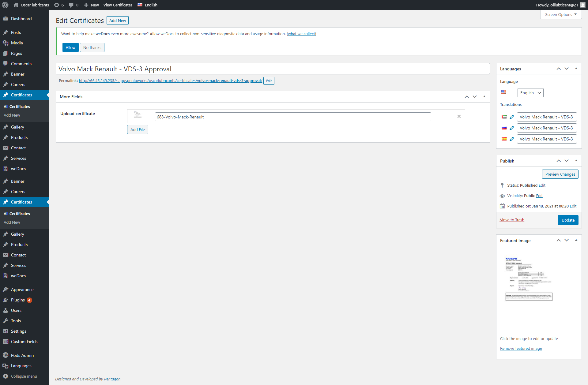Click Add New button beside page title
The width and height of the screenshot is (588, 385).
coord(118,21)
